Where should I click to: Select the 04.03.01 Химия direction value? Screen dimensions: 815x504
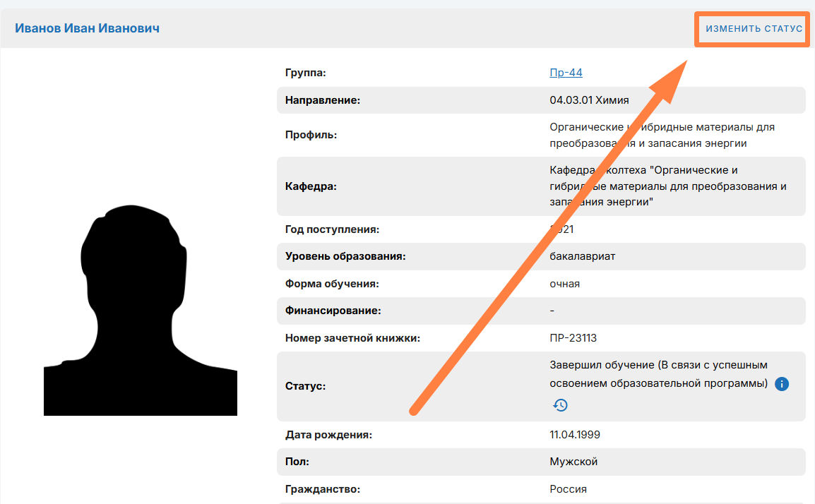click(x=589, y=100)
